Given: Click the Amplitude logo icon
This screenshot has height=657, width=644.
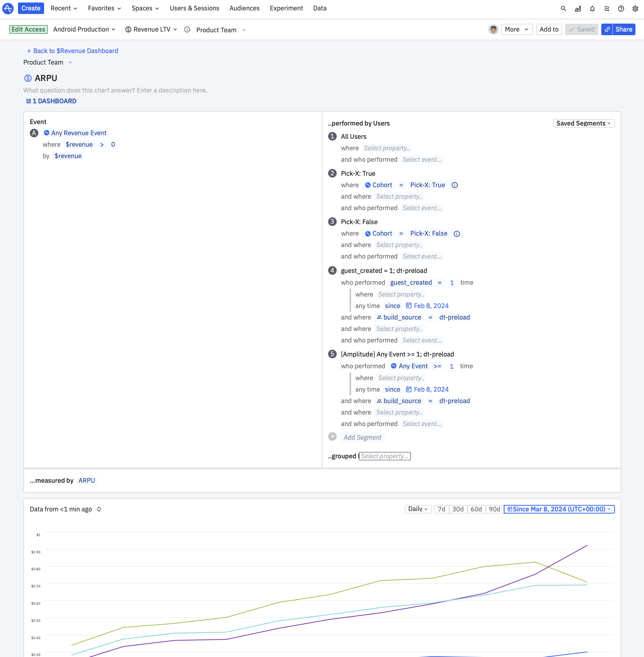Looking at the screenshot, I should coord(8,8).
